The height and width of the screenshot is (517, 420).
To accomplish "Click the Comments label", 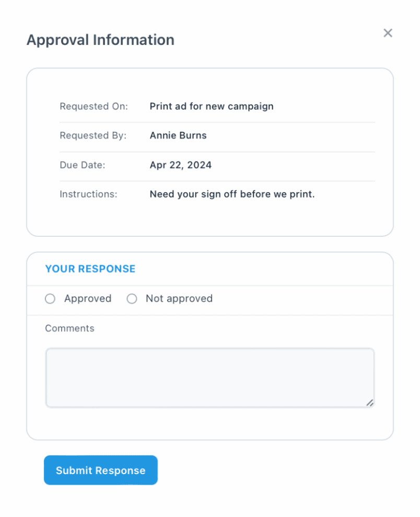I will pos(69,328).
